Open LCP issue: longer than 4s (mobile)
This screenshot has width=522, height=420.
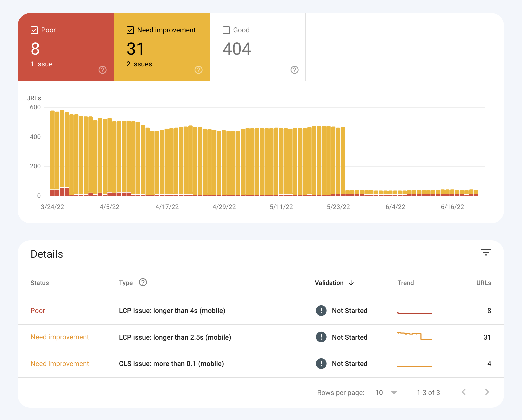[x=172, y=311]
